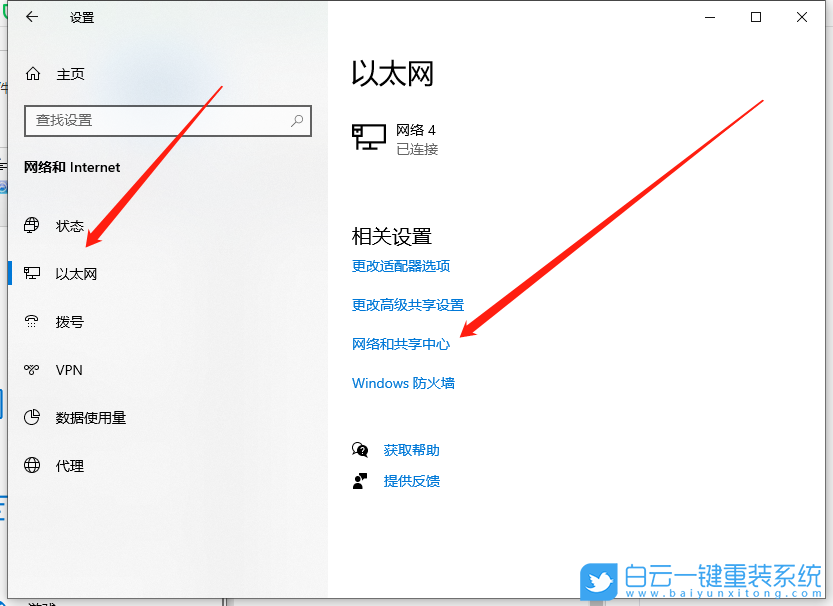The width and height of the screenshot is (833, 606).
Task: Click the 代理 (Proxy) globe icon
Action: click(x=32, y=465)
